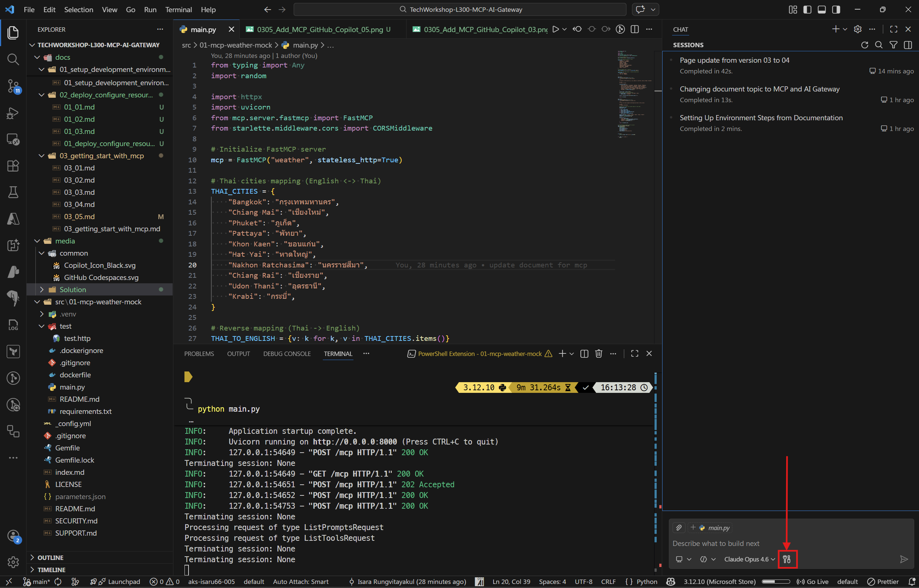Open the Testing flask view
919x588 pixels.
13,192
